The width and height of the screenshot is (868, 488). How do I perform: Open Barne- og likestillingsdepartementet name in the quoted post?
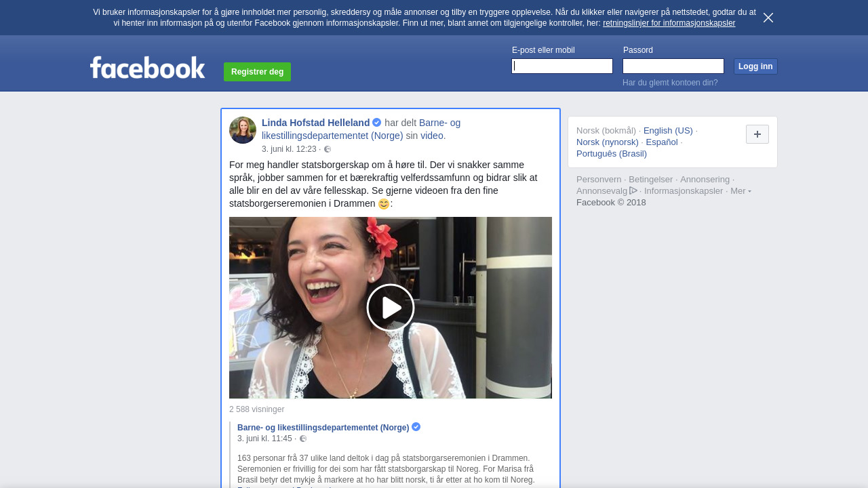point(323,428)
